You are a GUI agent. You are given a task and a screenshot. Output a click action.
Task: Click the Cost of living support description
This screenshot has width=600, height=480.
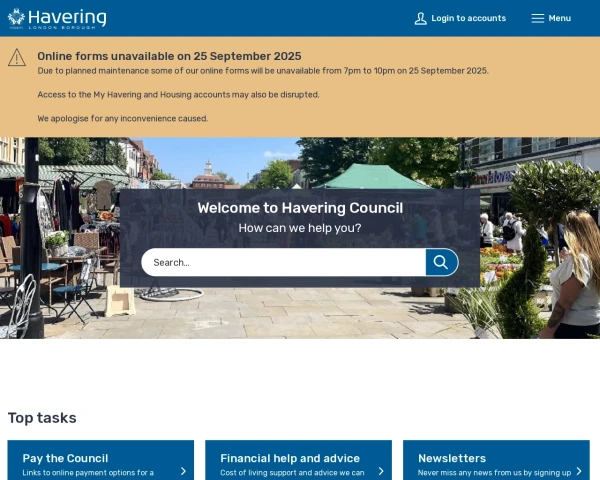pyautogui.click(x=292, y=472)
